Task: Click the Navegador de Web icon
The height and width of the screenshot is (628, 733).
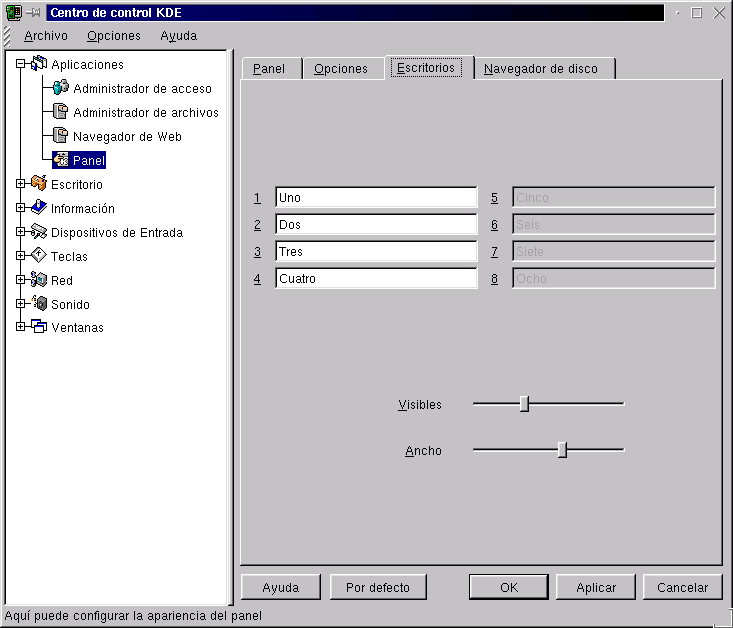Action: coord(60,136)
